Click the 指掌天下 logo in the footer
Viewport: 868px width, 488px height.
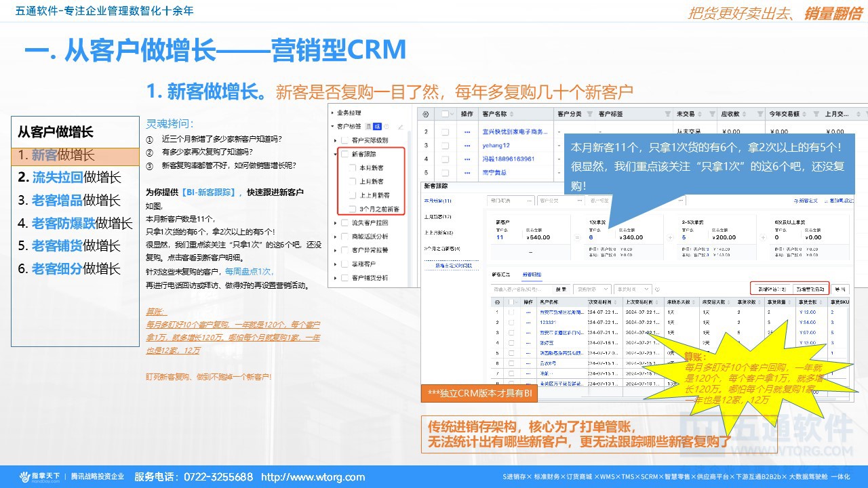[x=39, y=476]
